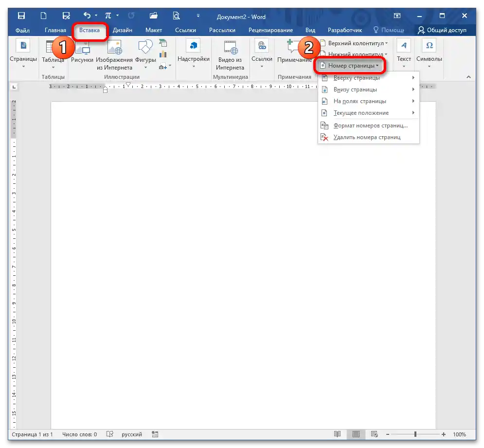Switch to the Разработчик tab

coord(345,30)
